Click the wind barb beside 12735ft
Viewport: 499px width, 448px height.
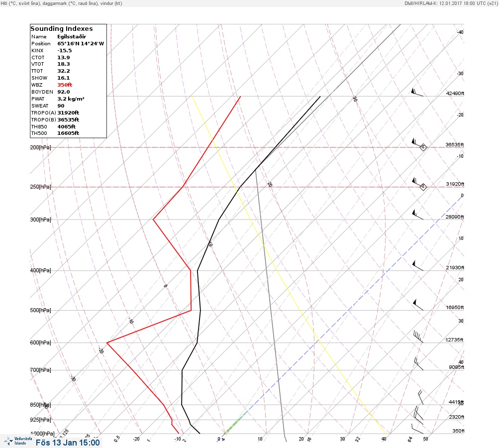click(418, 337)
